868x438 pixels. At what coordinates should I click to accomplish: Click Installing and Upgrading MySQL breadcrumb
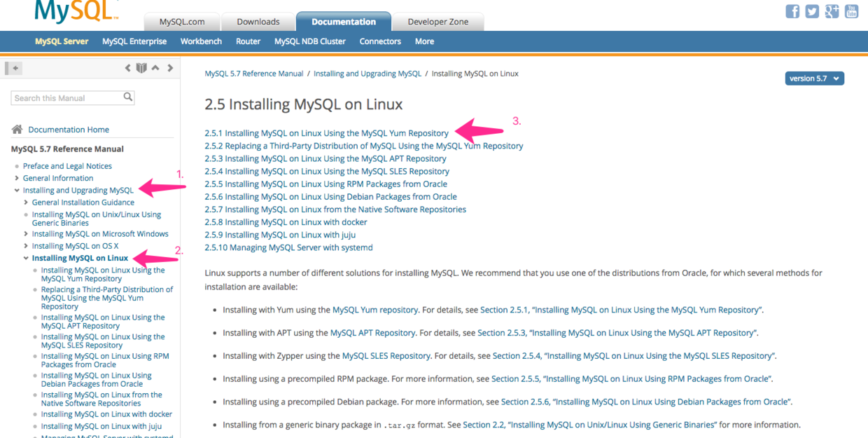pyautogui.click(x=367, y=74)
